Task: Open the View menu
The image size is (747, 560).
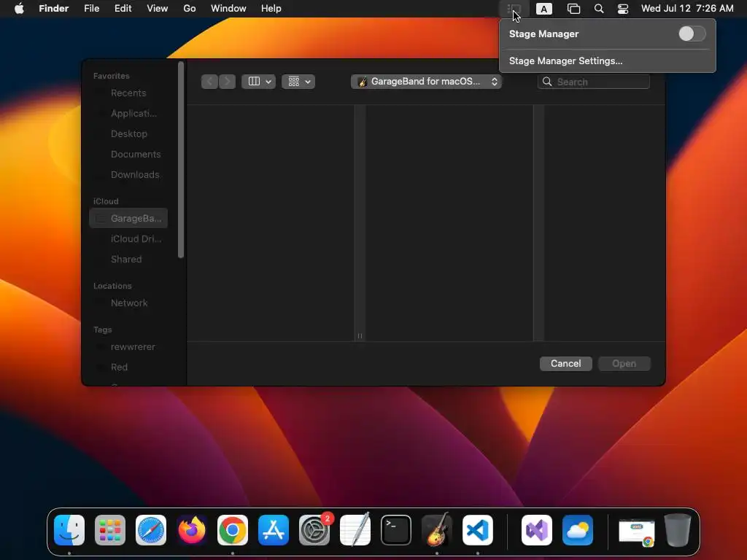Action: pos(158,9)
